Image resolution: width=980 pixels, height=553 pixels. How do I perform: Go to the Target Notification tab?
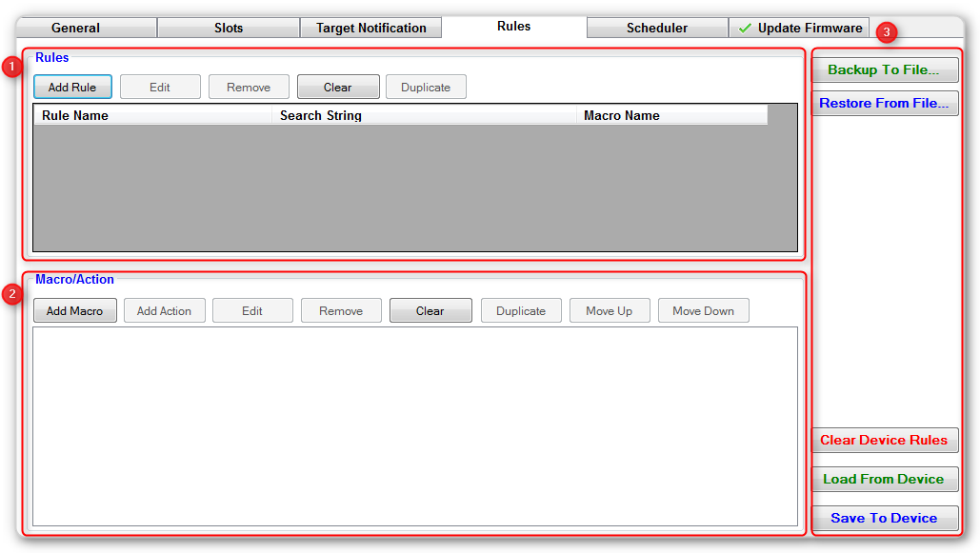click(x=370, y=29)
